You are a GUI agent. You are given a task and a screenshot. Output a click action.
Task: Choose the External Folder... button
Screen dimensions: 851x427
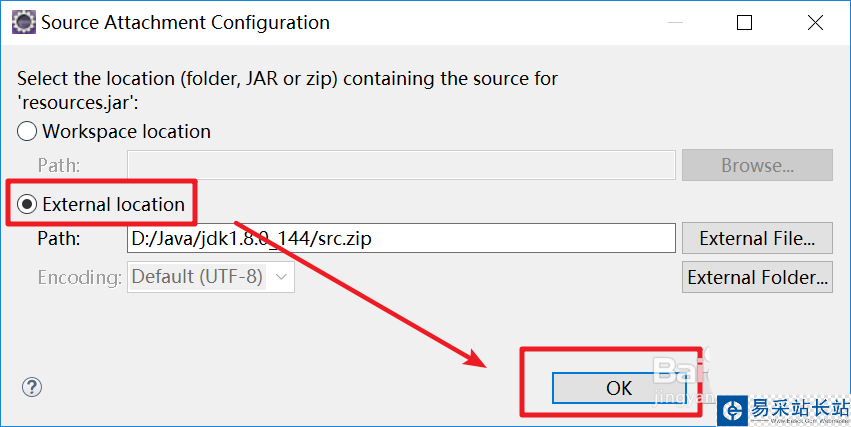pos(757,277)
